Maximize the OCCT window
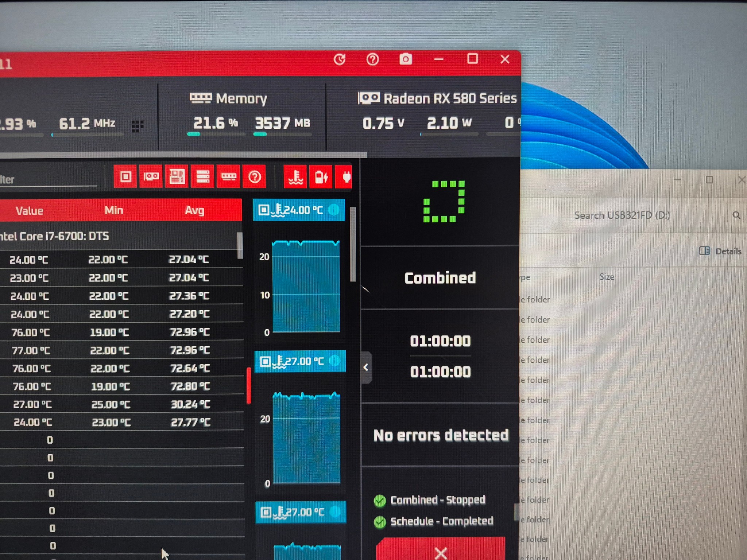Screen dimensions: 747x560 (x=473, y=59)
